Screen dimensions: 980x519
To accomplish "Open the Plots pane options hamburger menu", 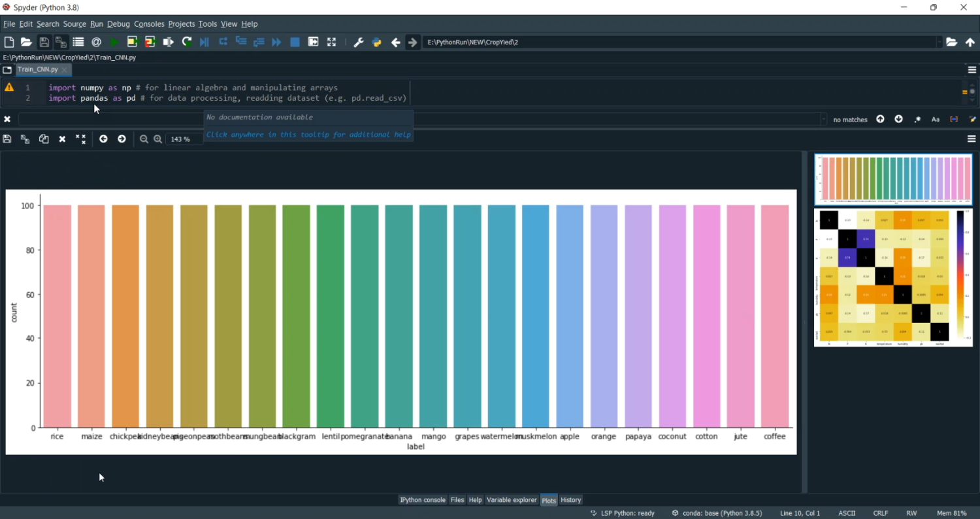I will coord(972,139).
